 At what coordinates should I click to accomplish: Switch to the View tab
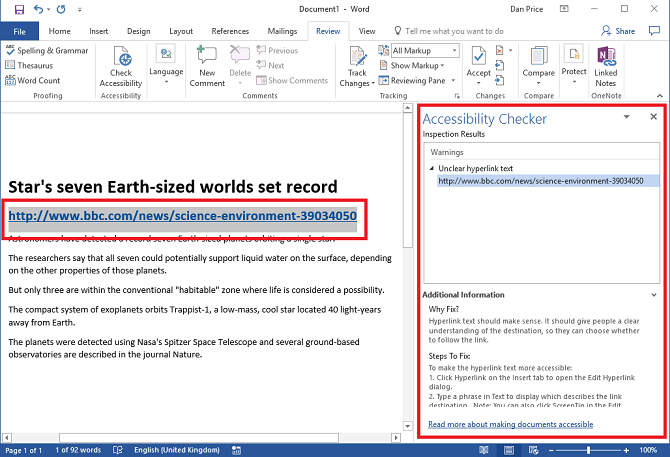pyautogui.click(x=367, y=31)
